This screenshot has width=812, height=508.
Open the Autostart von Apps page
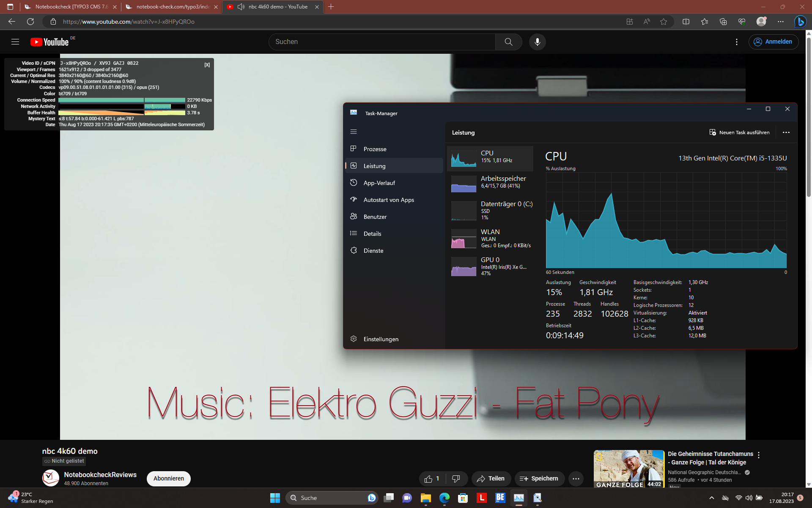click(x=388, y=200)
